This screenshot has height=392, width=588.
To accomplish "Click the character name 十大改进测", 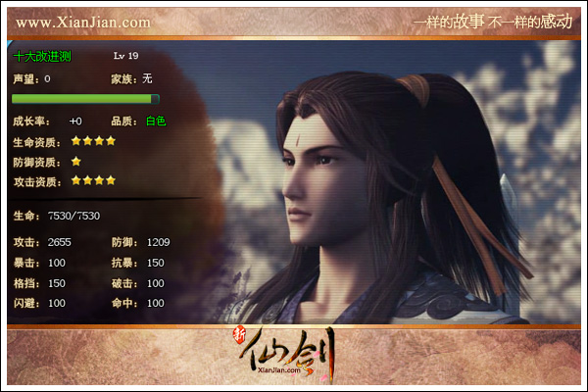I will coord(42,56).
